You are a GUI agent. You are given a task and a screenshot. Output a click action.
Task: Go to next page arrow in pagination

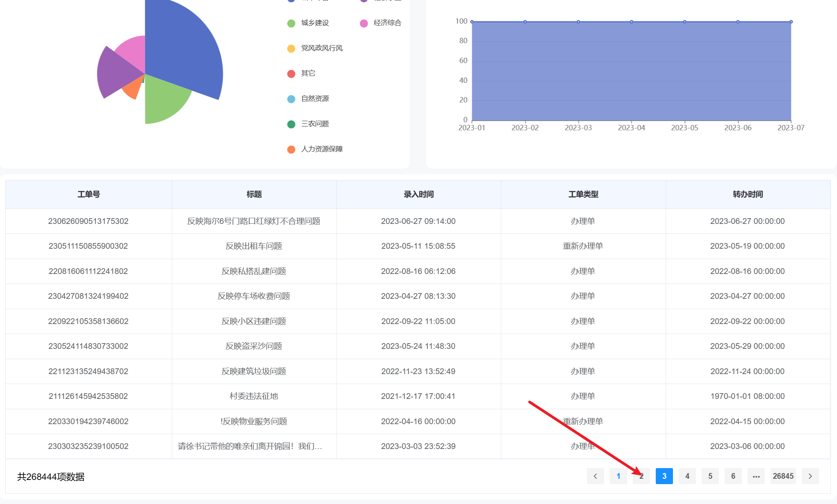[x=810, y=476]
